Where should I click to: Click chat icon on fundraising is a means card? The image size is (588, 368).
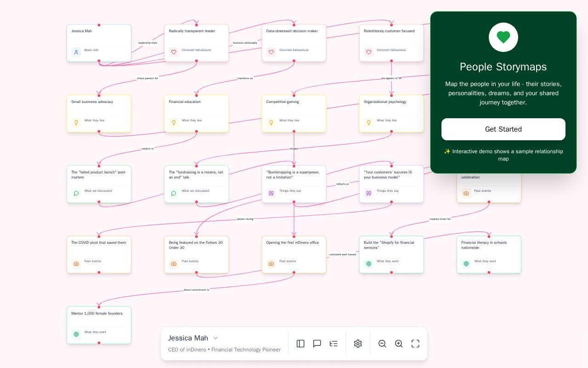pos(174,193)
